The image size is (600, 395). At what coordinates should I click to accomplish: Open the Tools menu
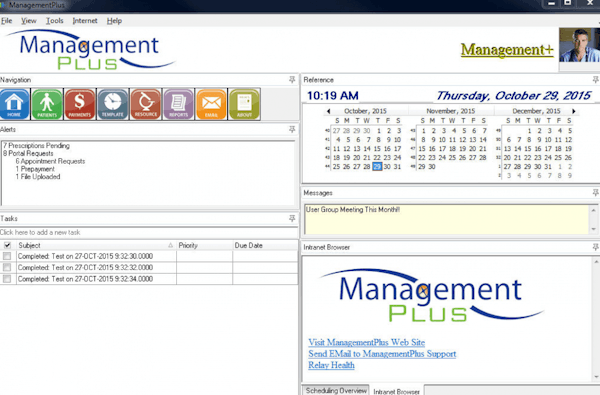point(55,21)
